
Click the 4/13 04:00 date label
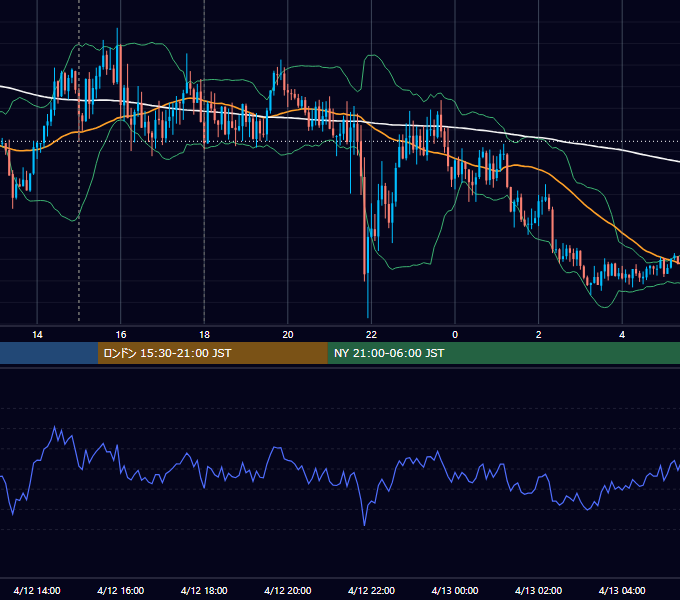click(x=622, y=590)
